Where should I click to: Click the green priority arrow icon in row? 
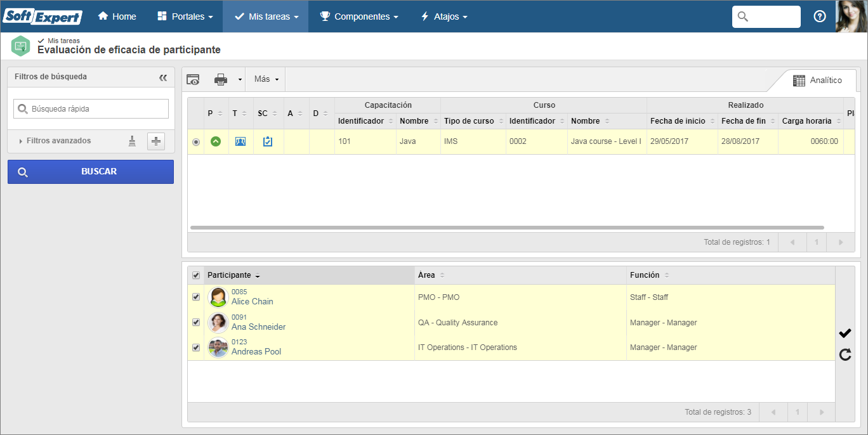216,141
